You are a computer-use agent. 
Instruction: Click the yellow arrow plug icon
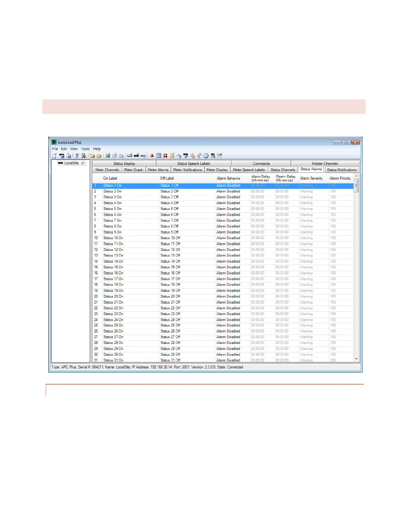(x=179, y=156)
